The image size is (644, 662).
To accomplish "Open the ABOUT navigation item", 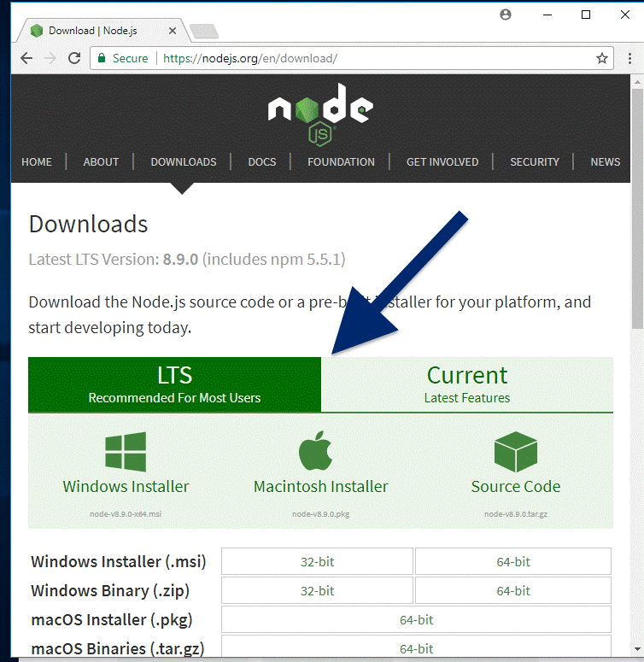I will (101, 162).
